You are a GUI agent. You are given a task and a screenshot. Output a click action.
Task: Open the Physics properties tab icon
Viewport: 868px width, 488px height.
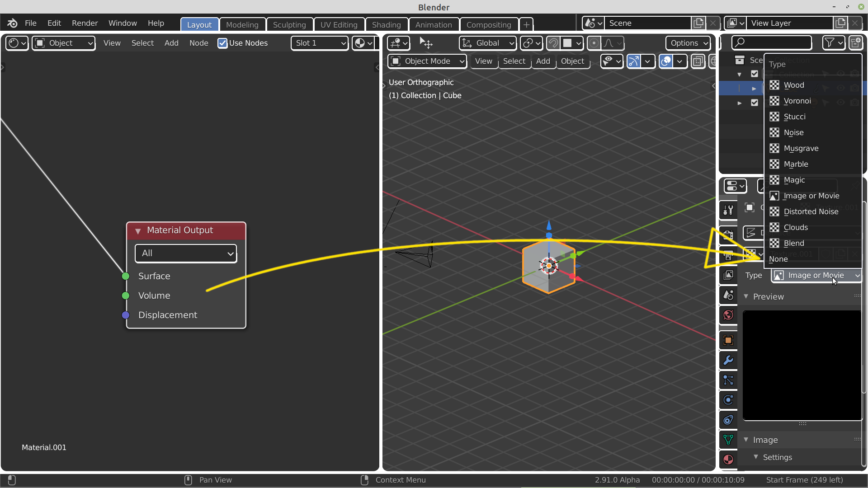pos(728,400)
